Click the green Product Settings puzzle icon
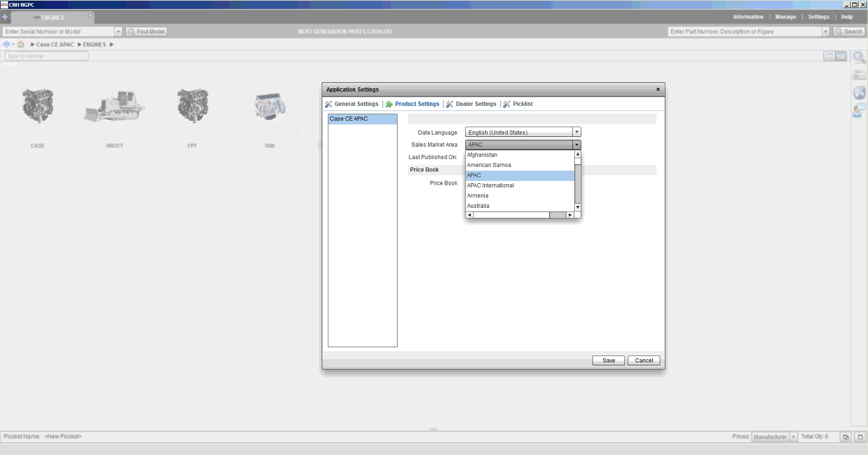868x455 pixels. 389,104
